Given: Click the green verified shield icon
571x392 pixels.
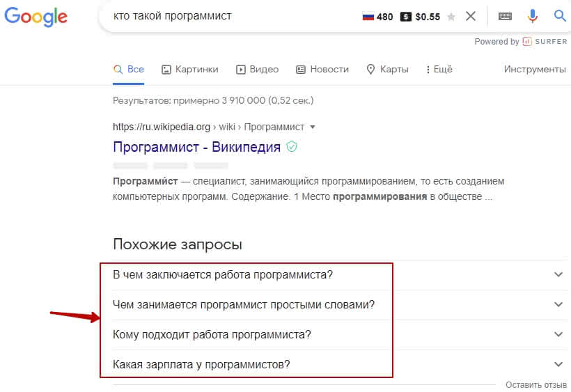Looking at the screenshot, I should 292,147.
